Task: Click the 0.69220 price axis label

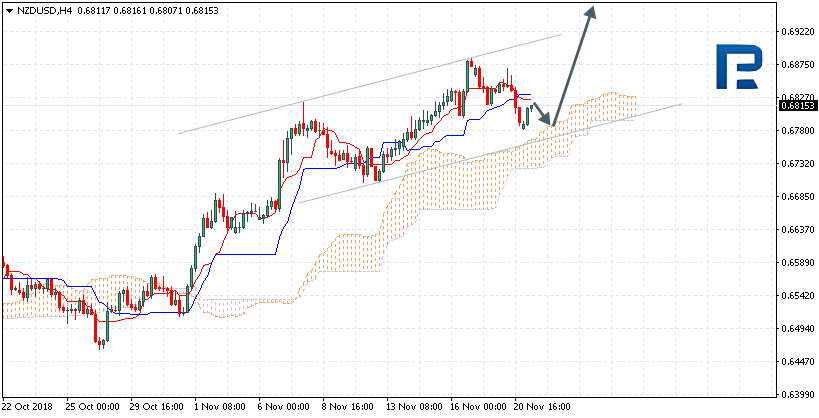Action: coord(795,32)
